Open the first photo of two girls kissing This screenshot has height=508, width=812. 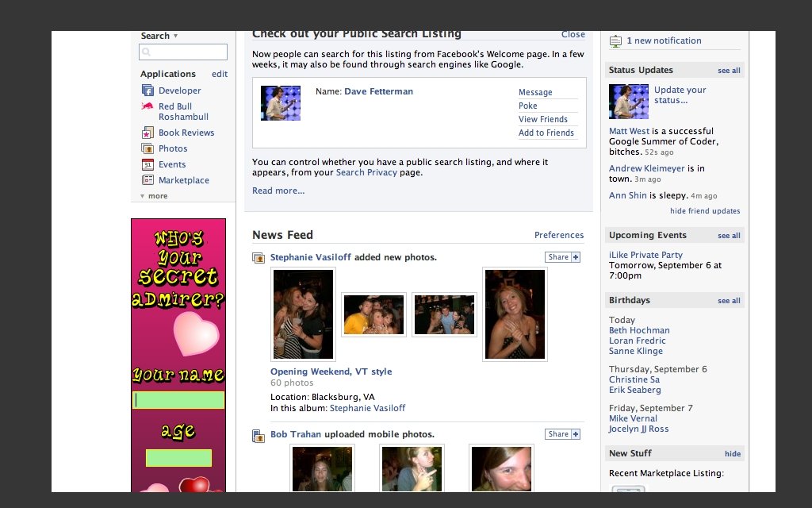pyautogui.click(x=304, y=314)
